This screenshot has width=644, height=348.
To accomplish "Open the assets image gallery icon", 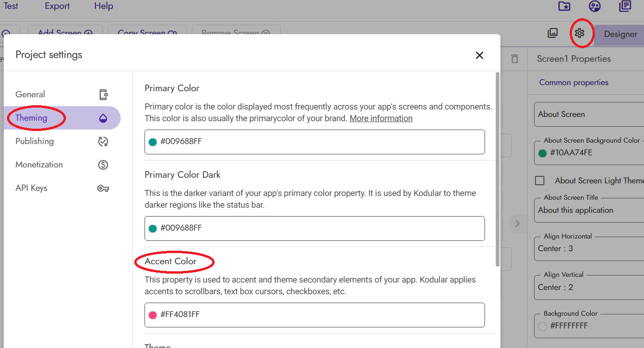I will tap(553, 33).
